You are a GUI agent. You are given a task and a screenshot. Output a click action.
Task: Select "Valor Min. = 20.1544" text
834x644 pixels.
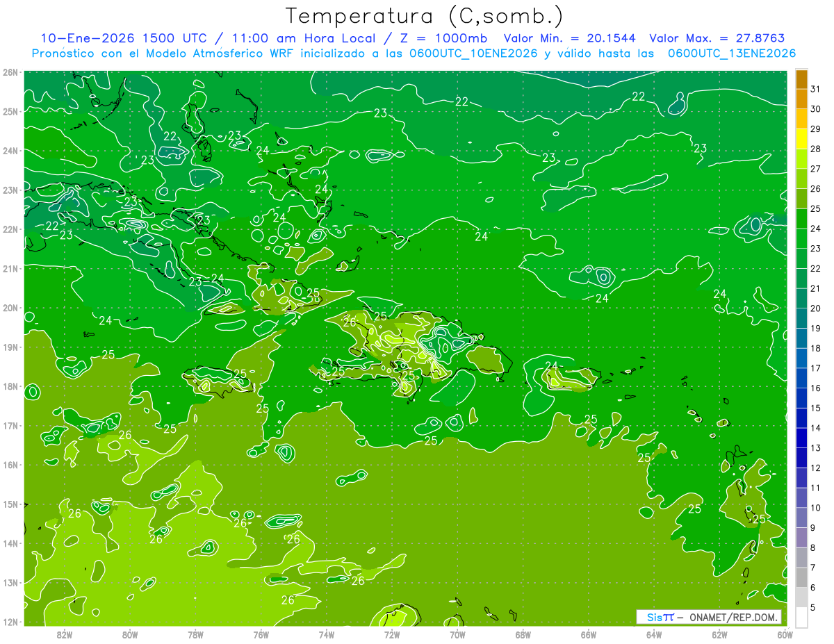click(571, 38)
